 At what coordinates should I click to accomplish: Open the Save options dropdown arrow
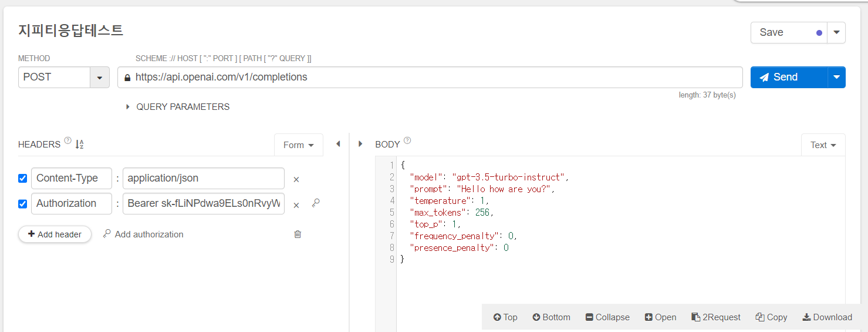[836, 32]
